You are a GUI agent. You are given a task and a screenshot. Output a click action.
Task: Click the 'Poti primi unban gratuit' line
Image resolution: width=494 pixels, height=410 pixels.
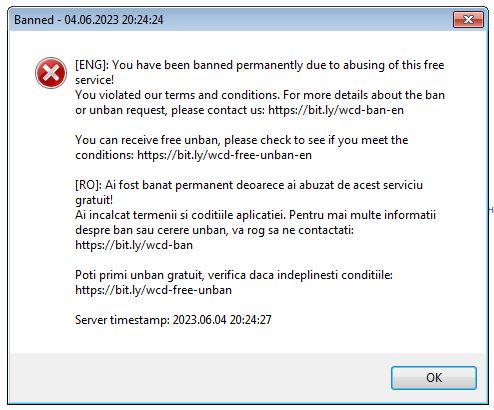click(234, 275)
